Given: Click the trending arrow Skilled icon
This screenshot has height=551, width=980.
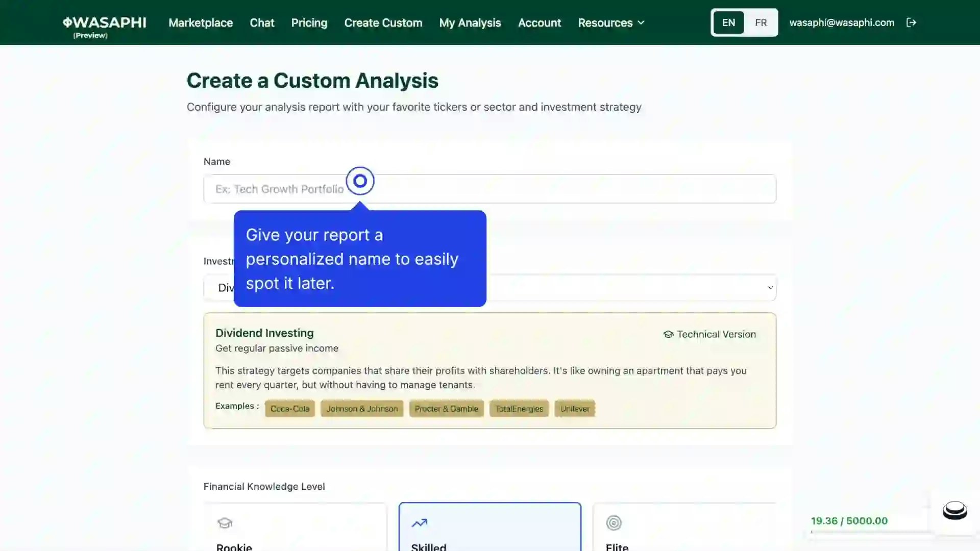Looking at the screenshot, I should click(420, 523).
